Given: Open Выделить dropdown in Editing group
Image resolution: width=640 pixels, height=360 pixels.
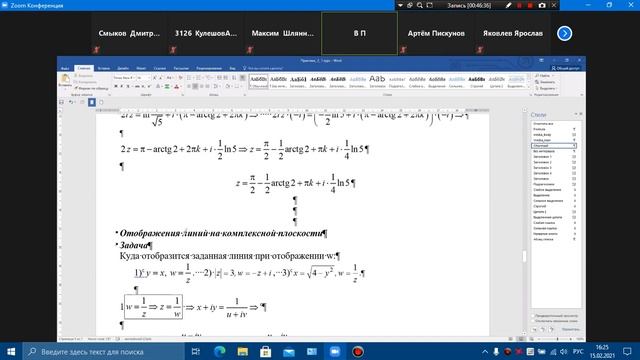Looking at the screenshot, I should coord(546,88).
